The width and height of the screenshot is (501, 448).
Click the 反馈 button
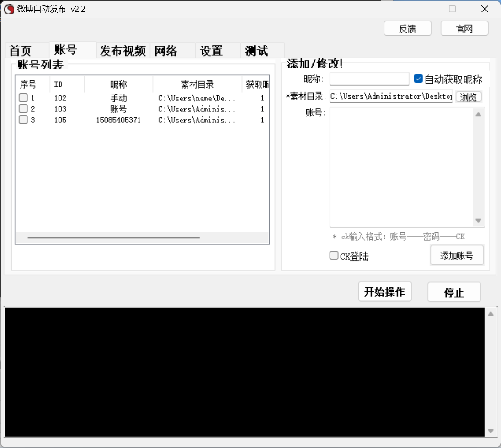pos(407,29)
